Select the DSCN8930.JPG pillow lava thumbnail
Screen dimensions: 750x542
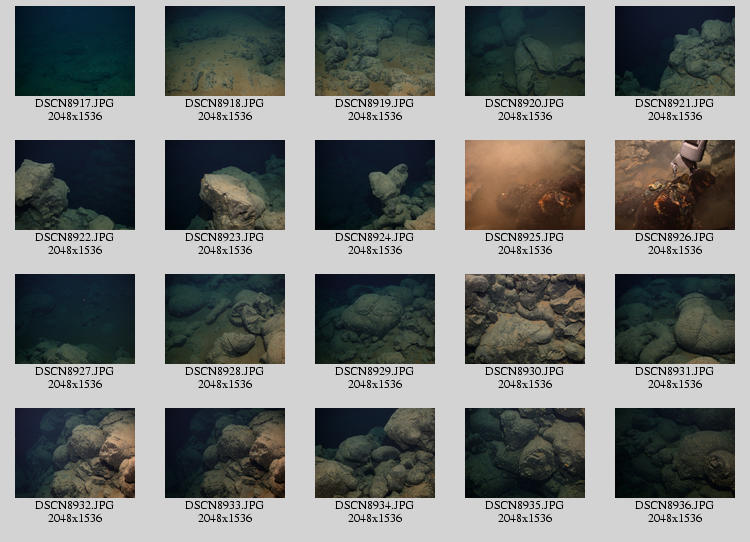[525, 319]
